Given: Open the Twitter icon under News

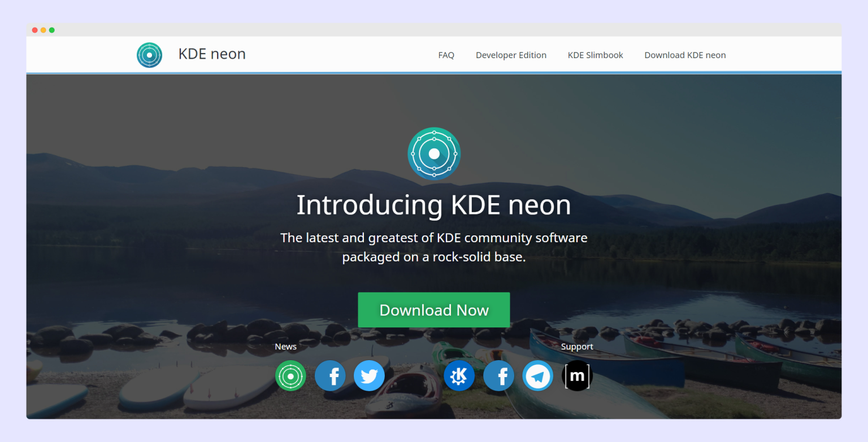Looking at the screenshot, I should (x=369, y=375).
